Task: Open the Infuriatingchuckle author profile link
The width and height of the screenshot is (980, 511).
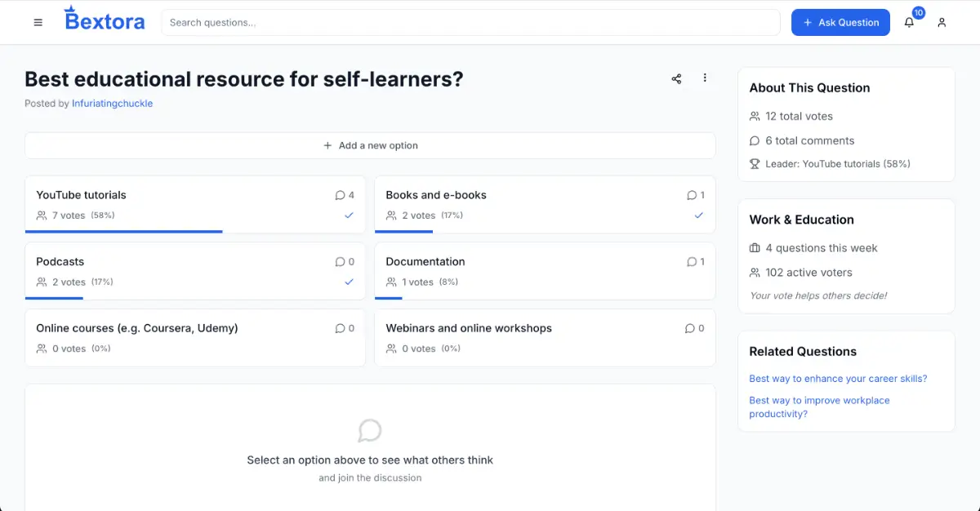Action: tap(112, 104)
